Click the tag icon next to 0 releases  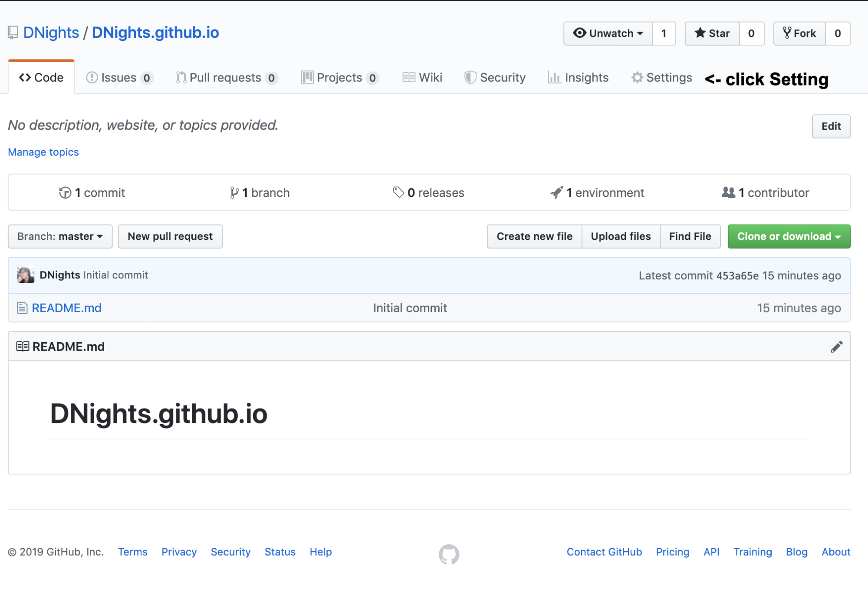(x=398, y=192)
